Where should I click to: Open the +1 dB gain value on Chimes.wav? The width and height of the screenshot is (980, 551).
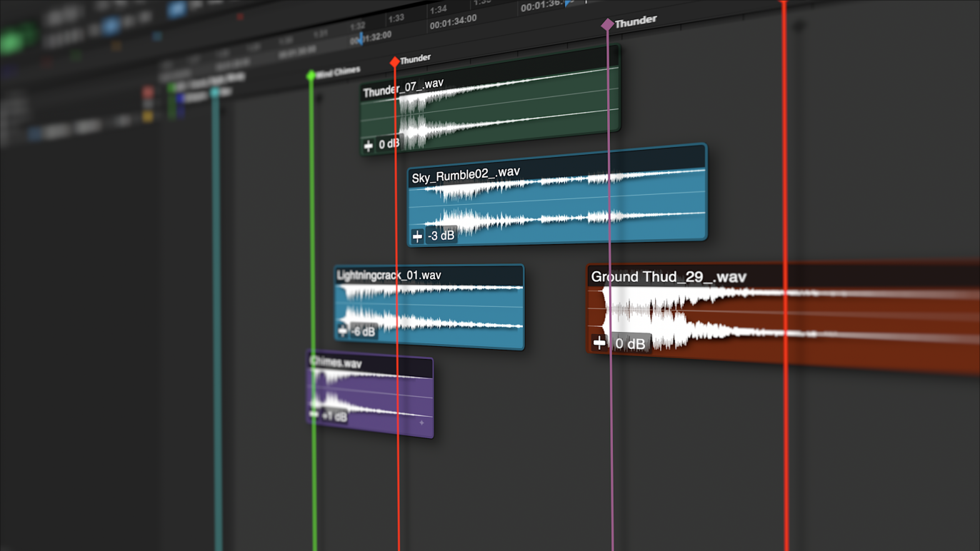[x=334, y=416]
